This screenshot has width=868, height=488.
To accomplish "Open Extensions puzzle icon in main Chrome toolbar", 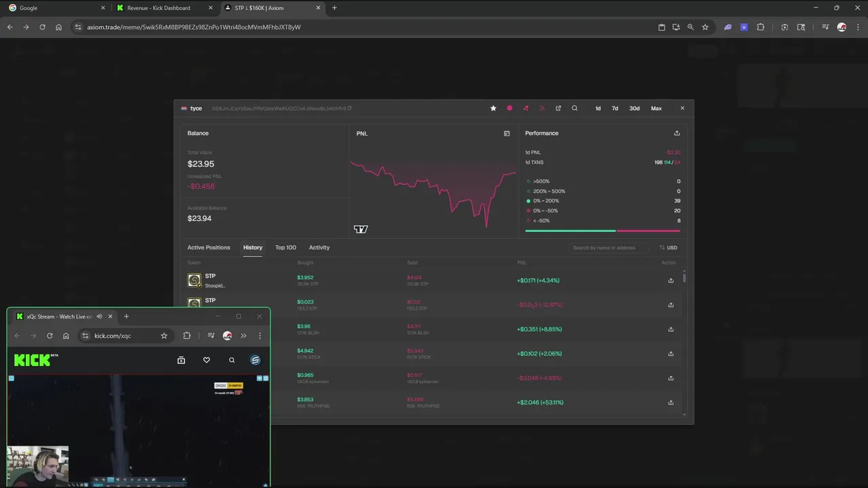I will pos(760,27).
